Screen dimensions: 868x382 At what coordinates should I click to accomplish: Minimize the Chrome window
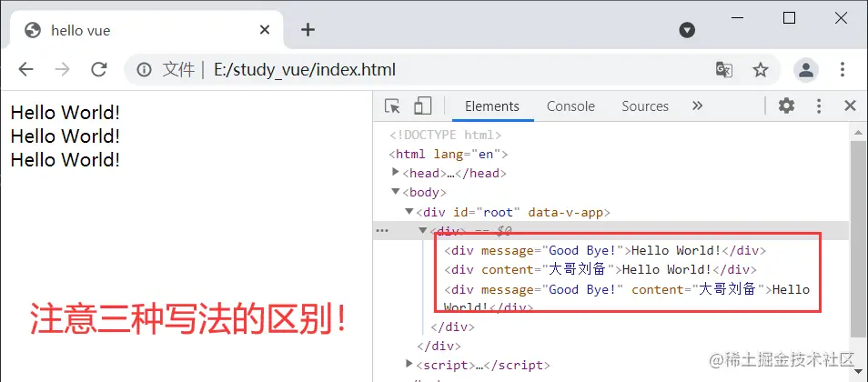737,18
